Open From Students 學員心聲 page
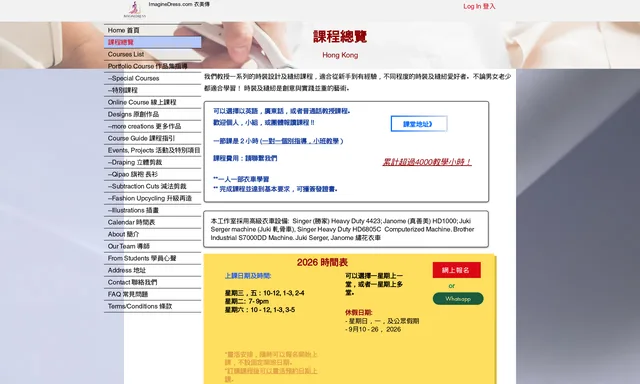This screenshot has height=384, width=640. coord(152,258)
